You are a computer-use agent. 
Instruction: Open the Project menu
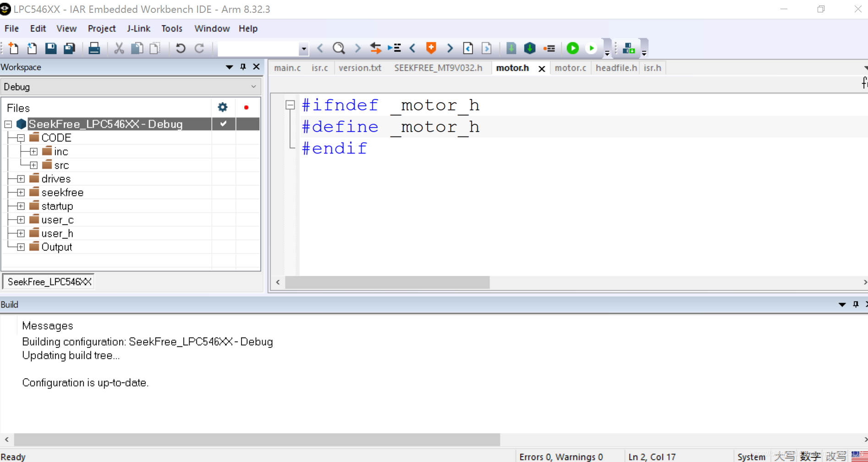pos(102,28)
